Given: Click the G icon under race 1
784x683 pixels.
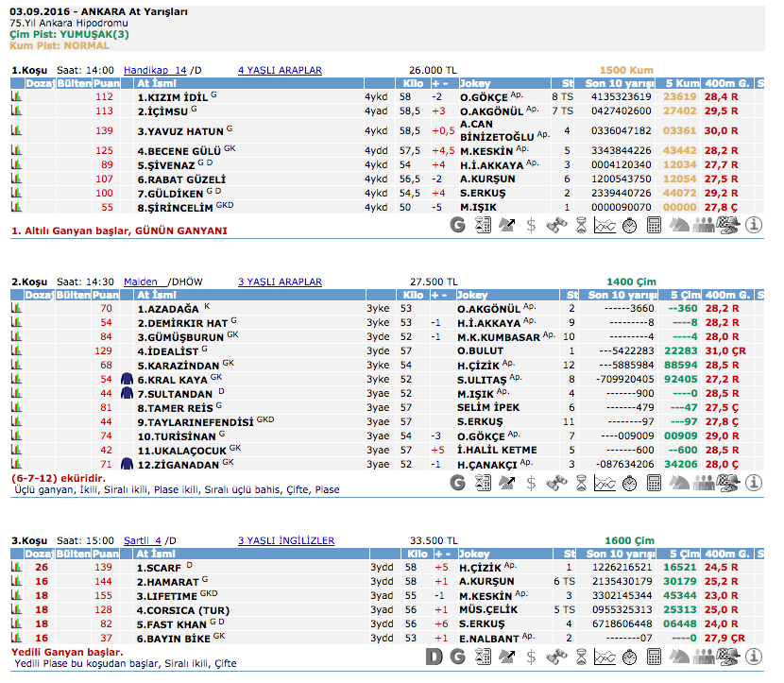Looking at the screenshot, I should (458, 225).
